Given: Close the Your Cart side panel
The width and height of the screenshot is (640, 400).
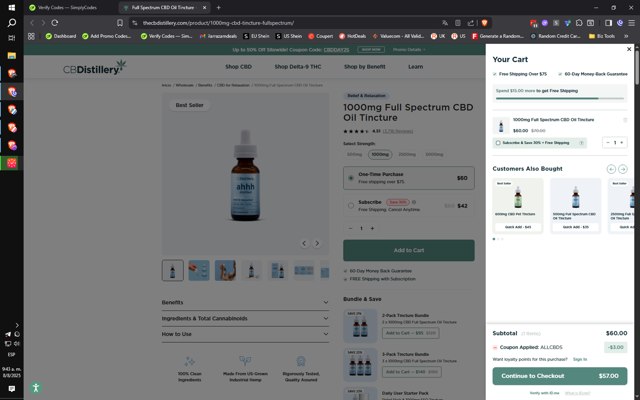Looking at the screenshot, I should pyautogui.click(x=629, y=49).
